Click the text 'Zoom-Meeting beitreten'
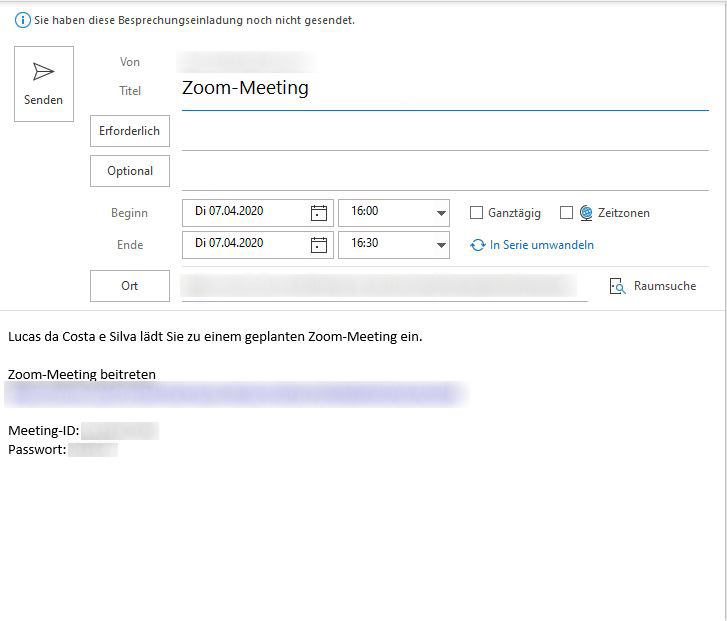727x621 pixels. (82, 374)
